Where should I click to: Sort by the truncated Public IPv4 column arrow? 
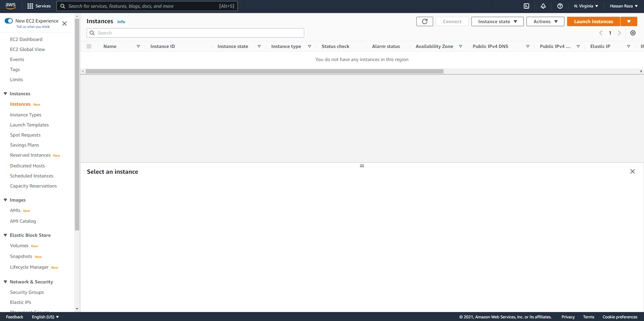pyautogui.click(x=578, y=46)
